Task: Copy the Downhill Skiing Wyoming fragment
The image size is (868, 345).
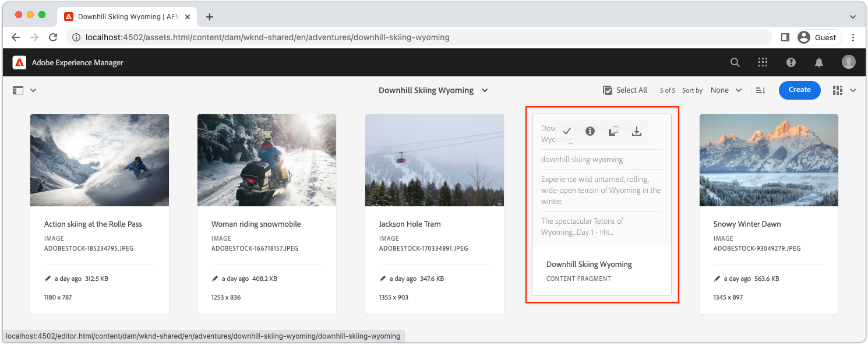Action: pos(613,132)
